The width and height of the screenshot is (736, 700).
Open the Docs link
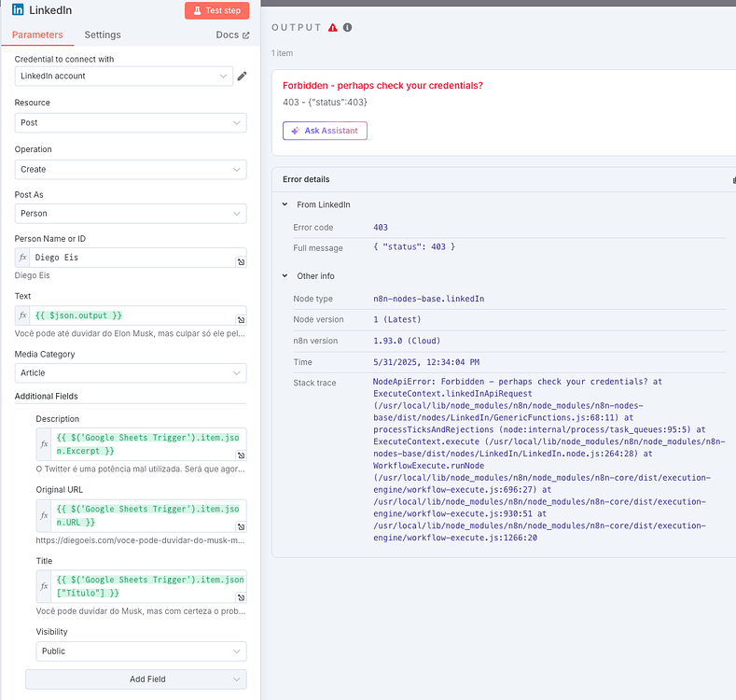232,35
